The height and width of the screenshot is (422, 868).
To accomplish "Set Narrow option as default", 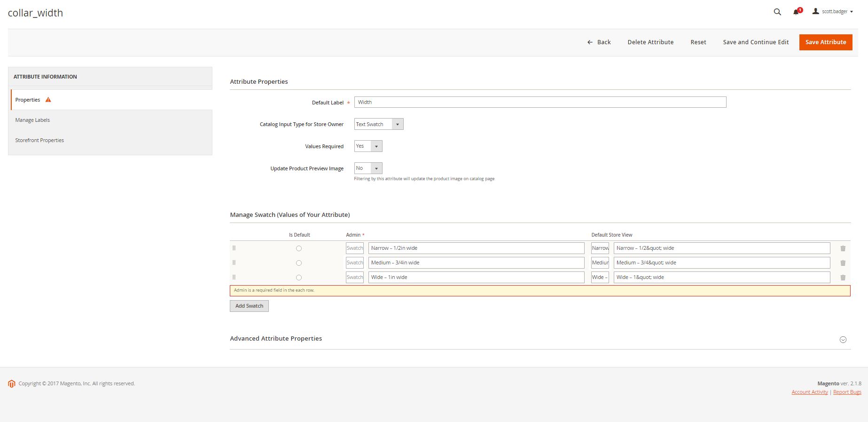I will tap(299, 248).
